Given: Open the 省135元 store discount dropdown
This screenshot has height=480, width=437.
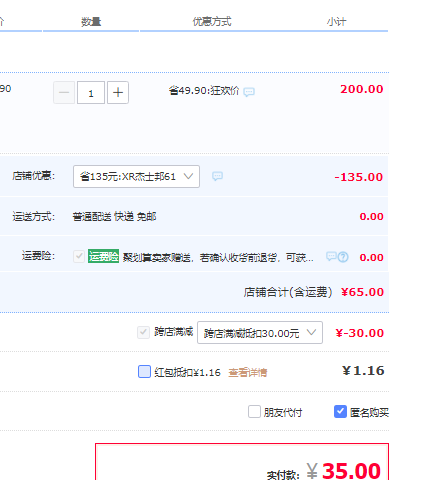Looking at the screenshot, I should 136,176.
